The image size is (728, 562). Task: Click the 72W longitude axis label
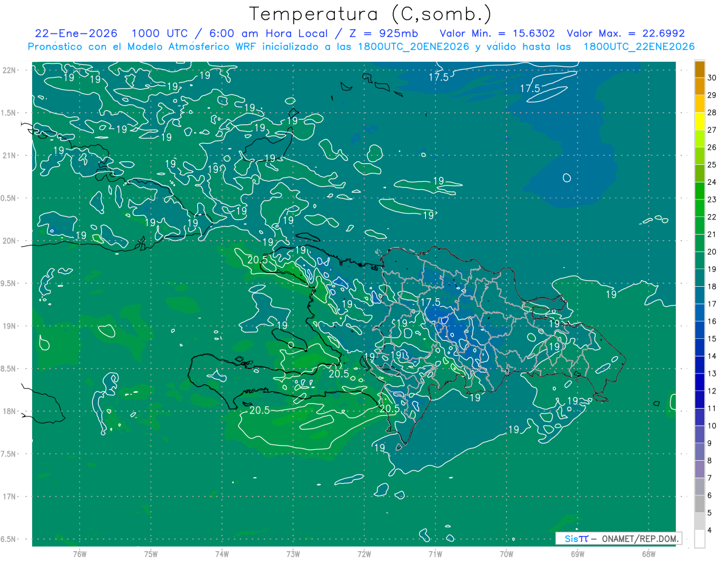tap(364, 554)
